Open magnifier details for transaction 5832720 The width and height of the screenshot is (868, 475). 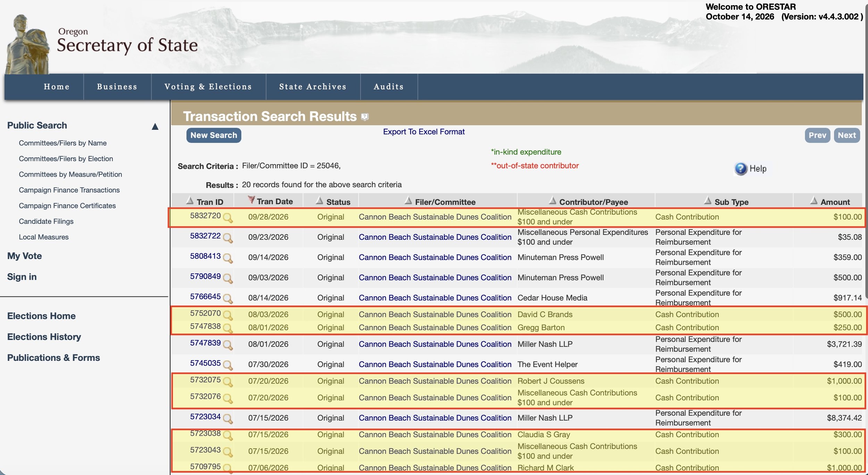228,218
